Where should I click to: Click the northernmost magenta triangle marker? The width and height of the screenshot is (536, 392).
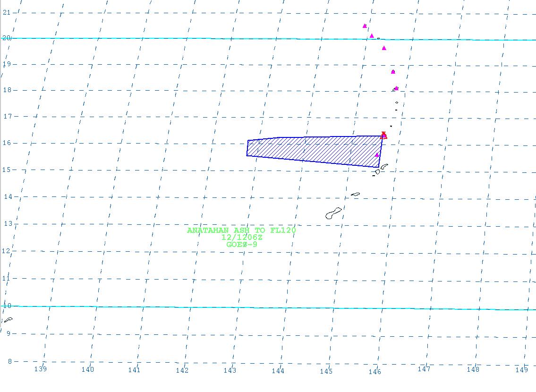tap(365, 26)
